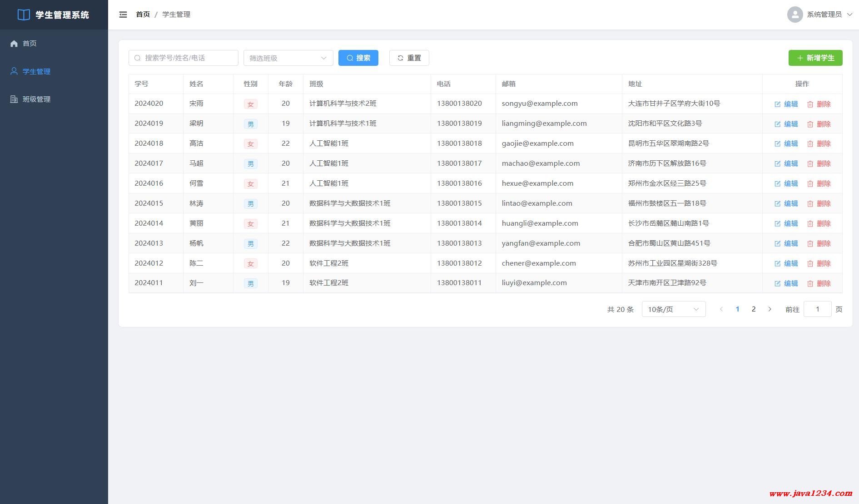859x504 pixels.
Task: Click the trash icon for student 刘一
Action: click(810, 283)
